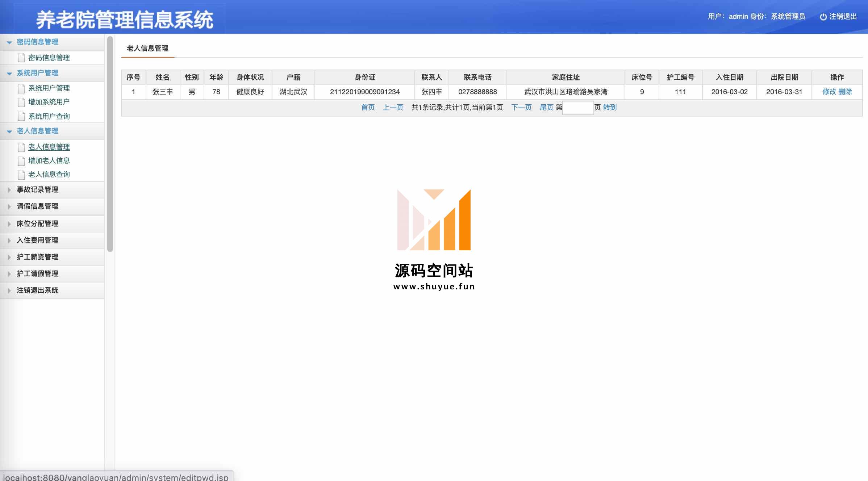
Task: Open 系统用户查询 page
Action: [49, 116]
